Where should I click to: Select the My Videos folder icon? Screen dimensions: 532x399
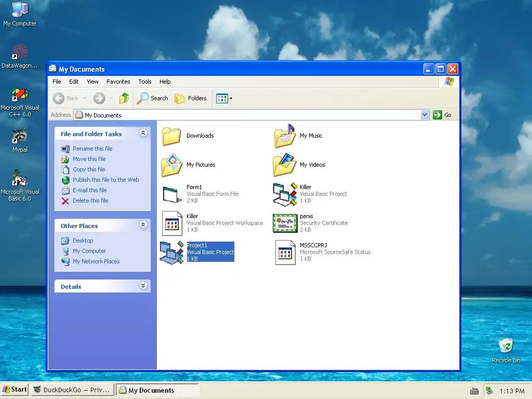[285, 165]
